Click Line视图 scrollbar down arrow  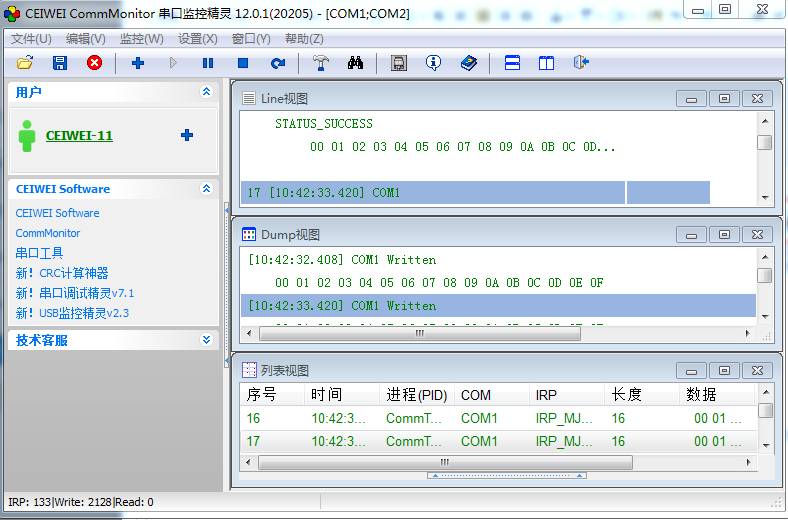[x=765, y=197]
